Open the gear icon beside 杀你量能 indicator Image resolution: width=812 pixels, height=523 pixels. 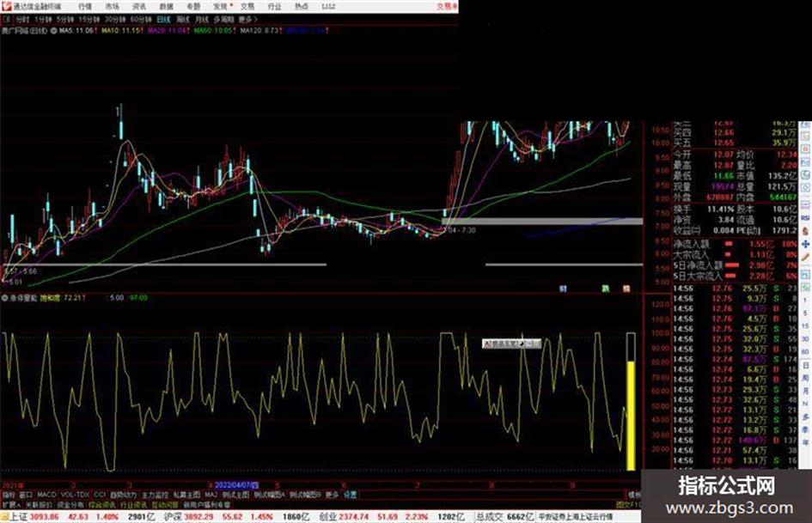coord(4,298)
